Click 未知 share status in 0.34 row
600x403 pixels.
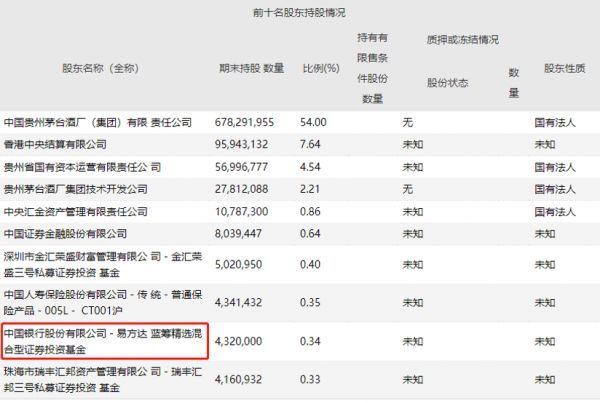[412, 341]
